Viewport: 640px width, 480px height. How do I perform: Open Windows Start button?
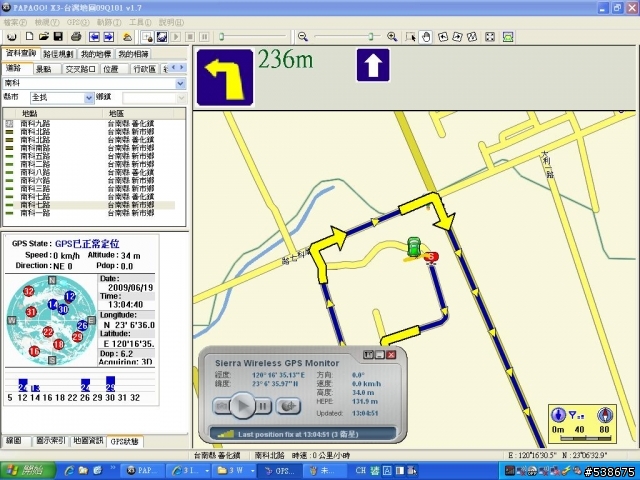[x=27, y=471]
